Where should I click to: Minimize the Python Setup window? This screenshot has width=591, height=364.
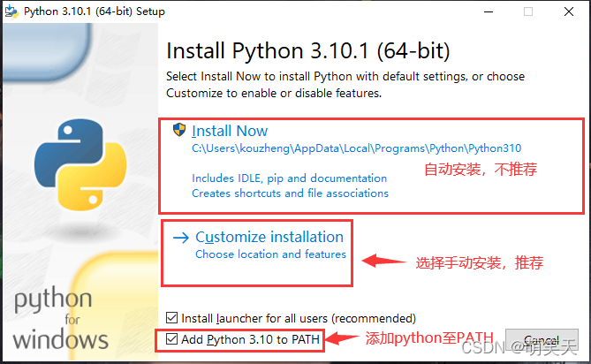[487, 12]
